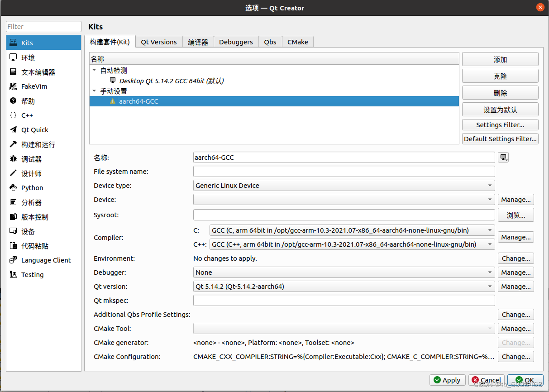Open the 分析器 category icon

pyautogui.click(x=13, y=202)
